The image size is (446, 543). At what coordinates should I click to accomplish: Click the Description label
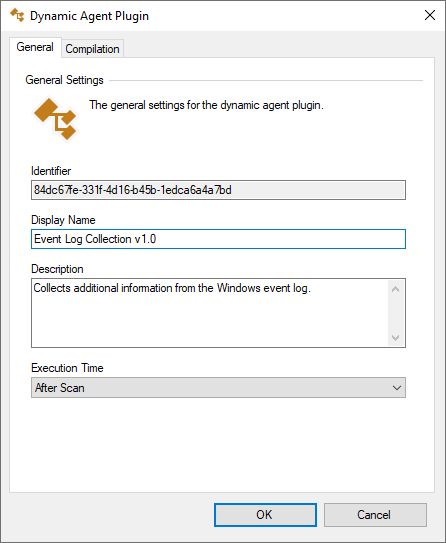tap(57, 269)
